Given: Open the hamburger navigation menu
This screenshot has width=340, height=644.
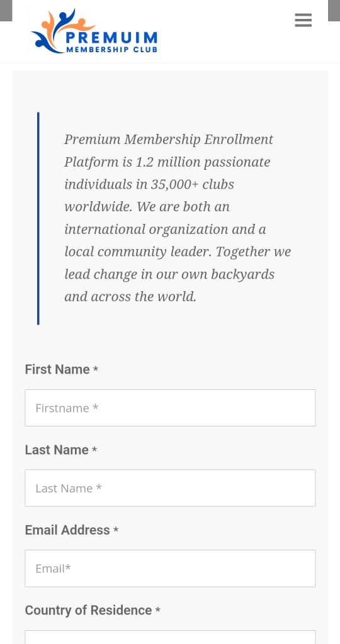Looking at the screenshot, I should tap(303, 20).
